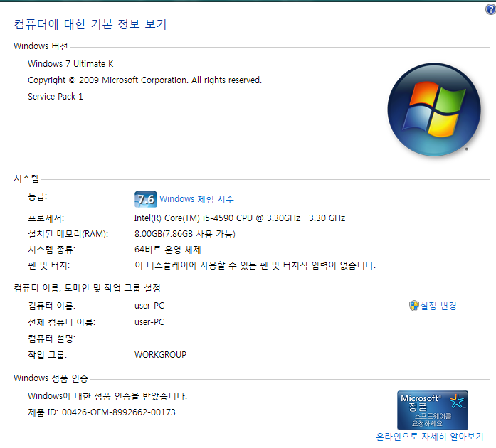Viewport: 496px width, 448px height.
Task: Click the Windows 버전 section header
Action: (41, 46)
